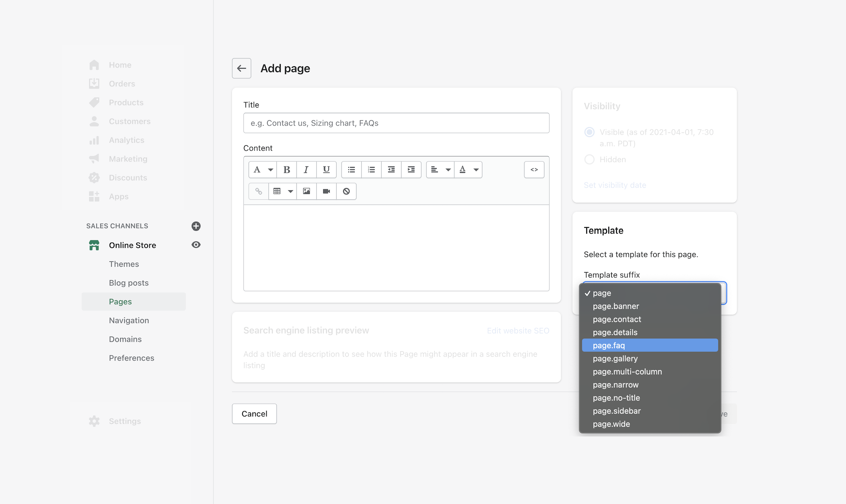Open Edit website SEO
Image resolution: width=846 pixels, height=504 pixels.
518,331
